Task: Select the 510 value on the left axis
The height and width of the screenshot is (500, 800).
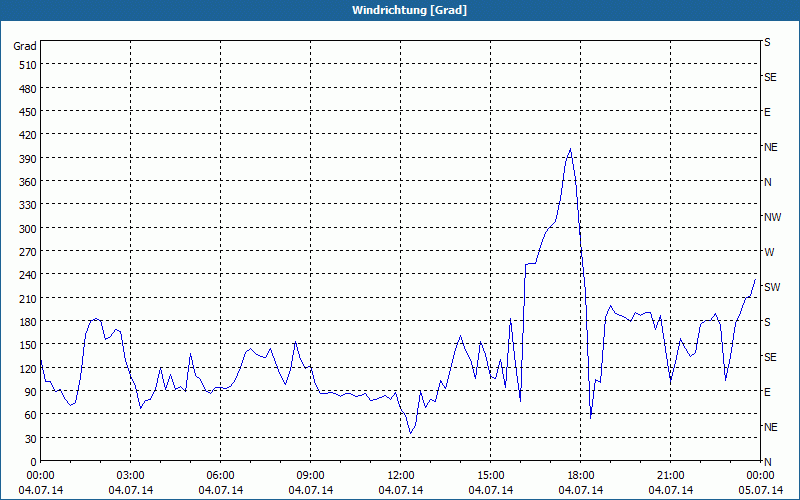Action: click(x=28, y=65)
